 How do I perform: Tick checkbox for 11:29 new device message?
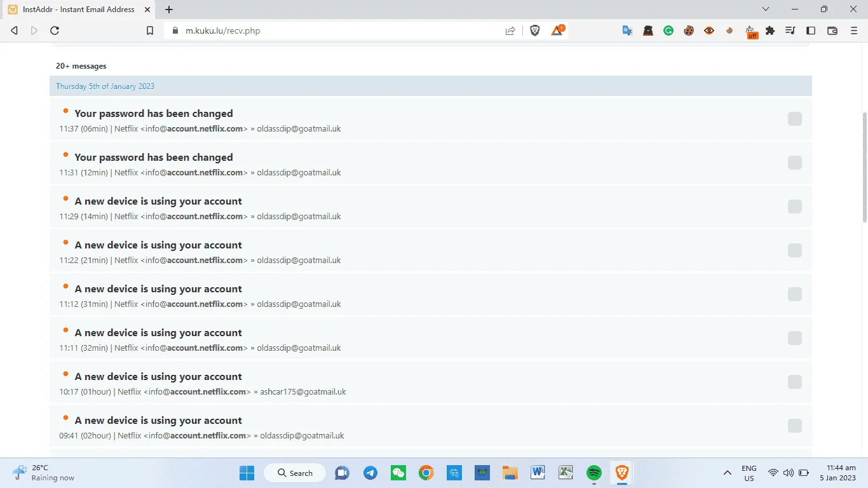click(794, 207)
